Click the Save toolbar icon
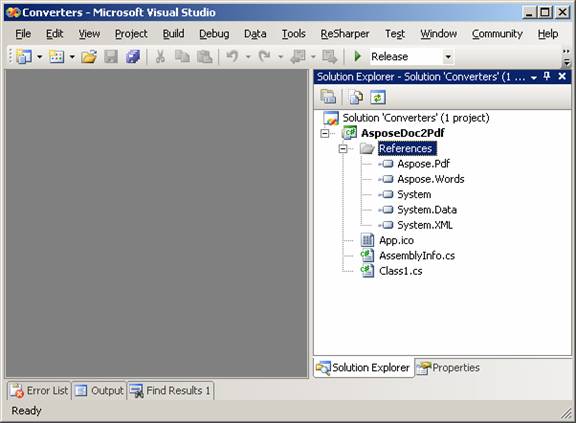 coord(111,57)
